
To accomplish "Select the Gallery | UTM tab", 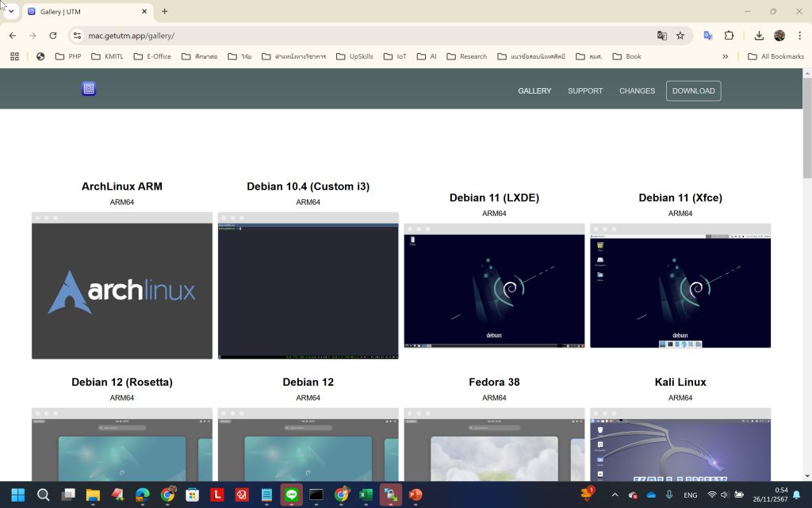I will pos(86,11).
